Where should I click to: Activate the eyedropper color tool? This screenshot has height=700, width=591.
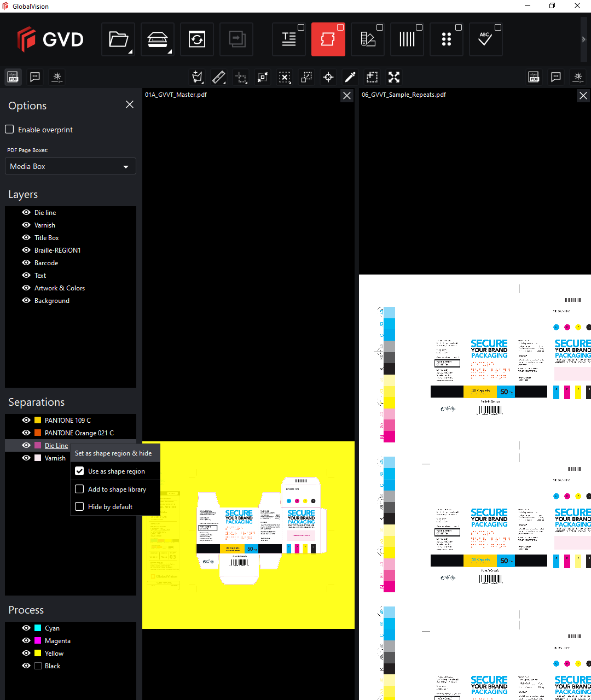350,77
